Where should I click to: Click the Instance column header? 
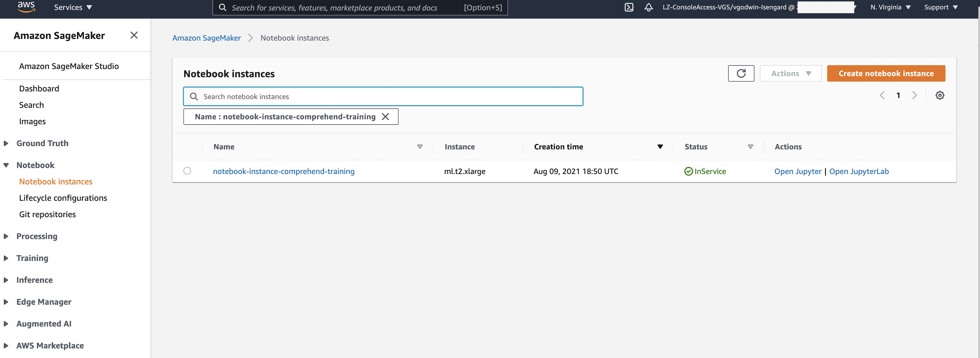[x=460, y=147]
